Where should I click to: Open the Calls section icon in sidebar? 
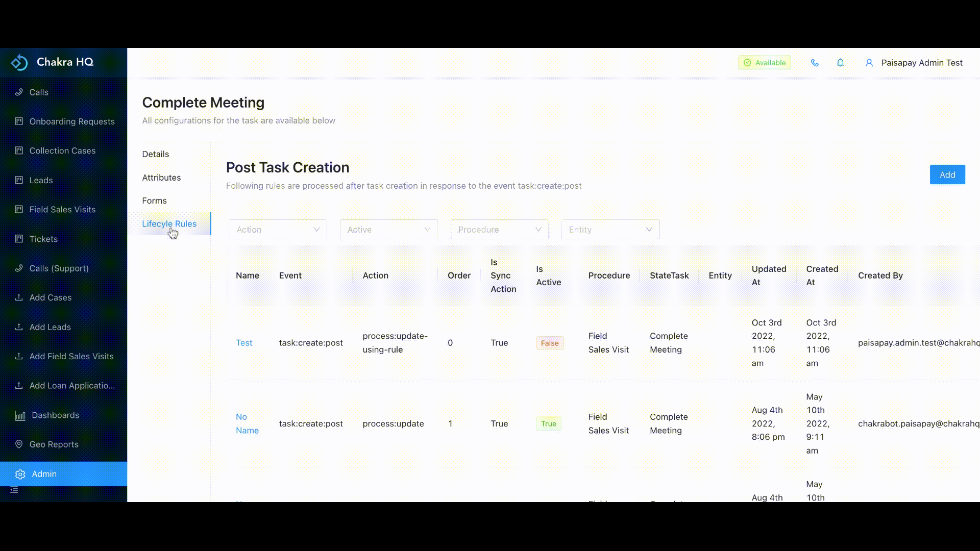[19, 92]
